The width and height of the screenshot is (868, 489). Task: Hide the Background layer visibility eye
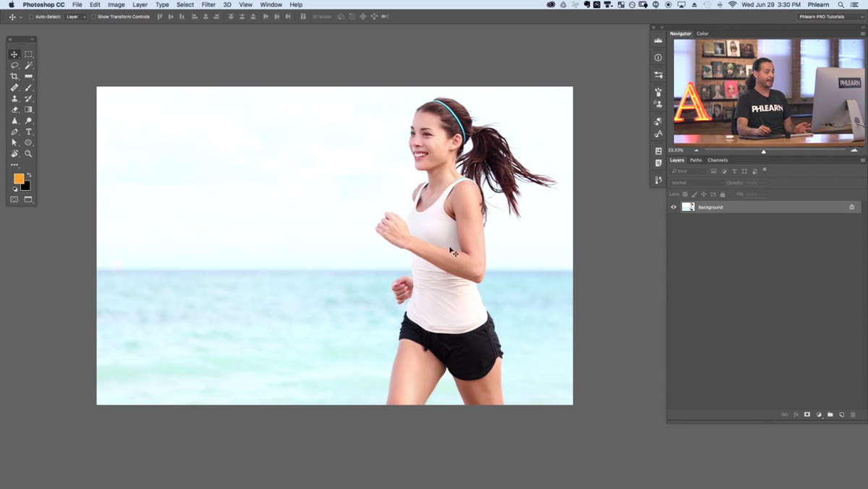pyautogui.click(x=673, y=207)
